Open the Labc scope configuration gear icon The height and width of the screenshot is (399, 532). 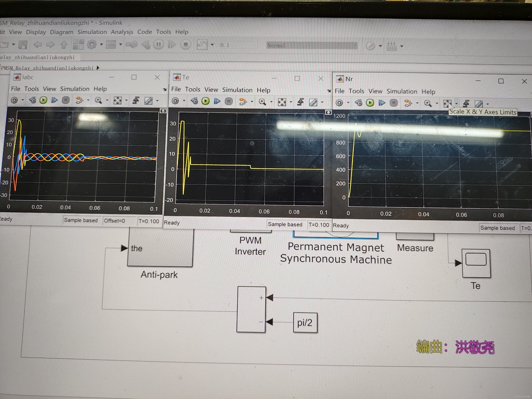pos(14,100)
